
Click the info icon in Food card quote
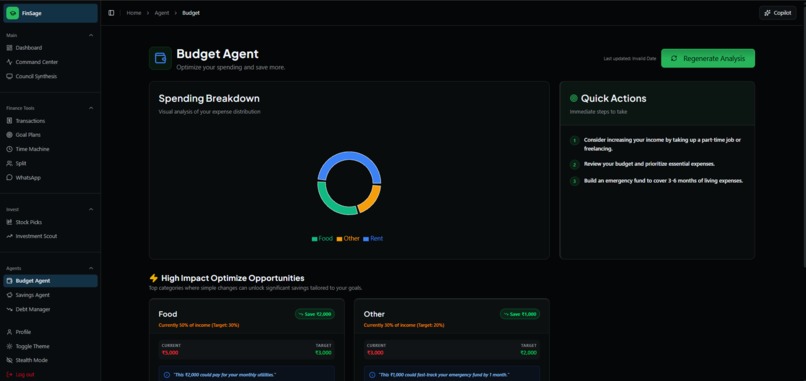click(x=167, y=375)
